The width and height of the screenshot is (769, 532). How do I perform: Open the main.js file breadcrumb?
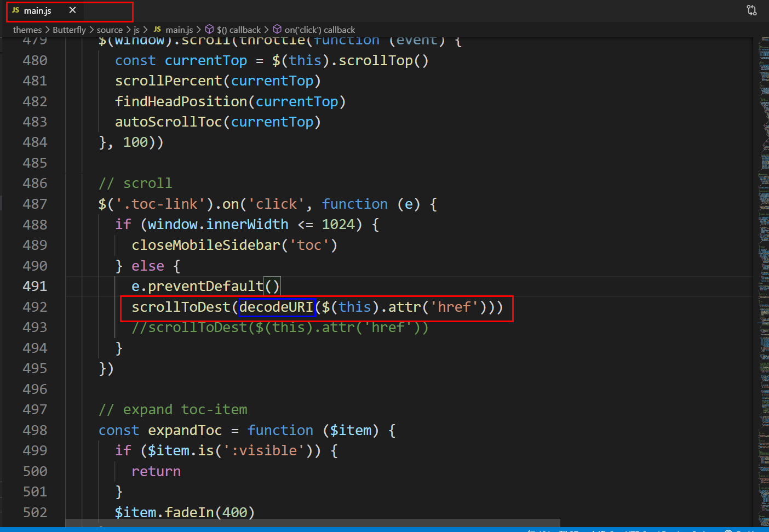point(173,30)
